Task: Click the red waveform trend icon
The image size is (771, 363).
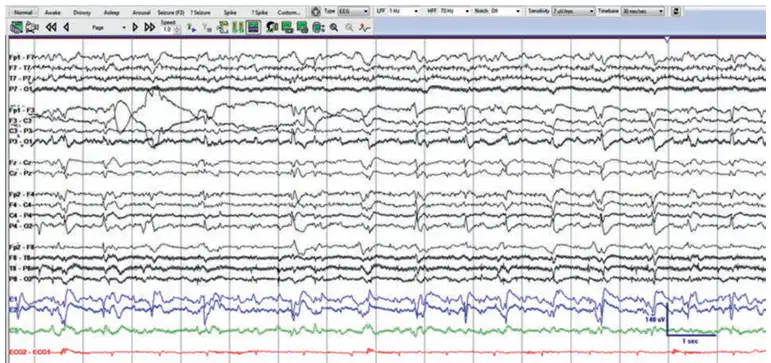Action: [364, 28]
